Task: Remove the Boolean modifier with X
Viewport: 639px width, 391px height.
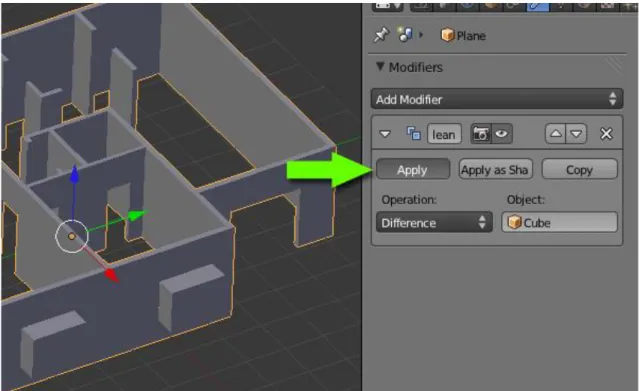Action: click(606, 134)
